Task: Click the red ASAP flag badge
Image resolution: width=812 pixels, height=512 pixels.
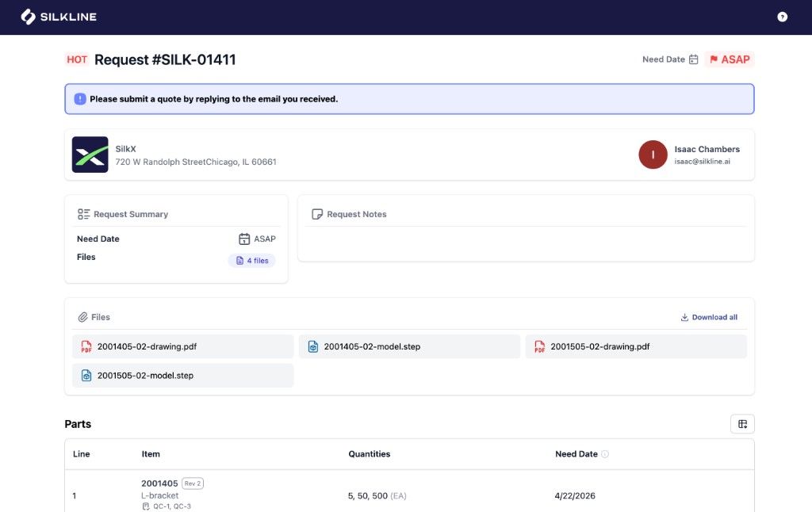Action: pyautogui.click(x=730, y=59)
